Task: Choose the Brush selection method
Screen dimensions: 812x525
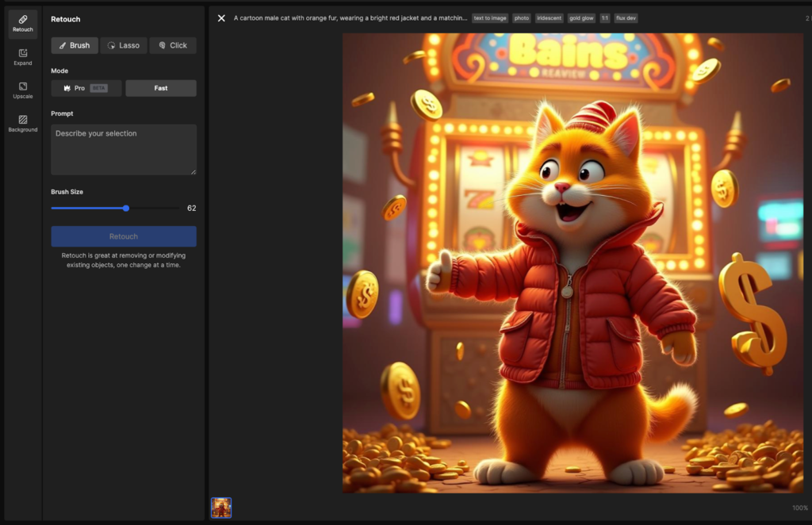Action: click(75, 45)
